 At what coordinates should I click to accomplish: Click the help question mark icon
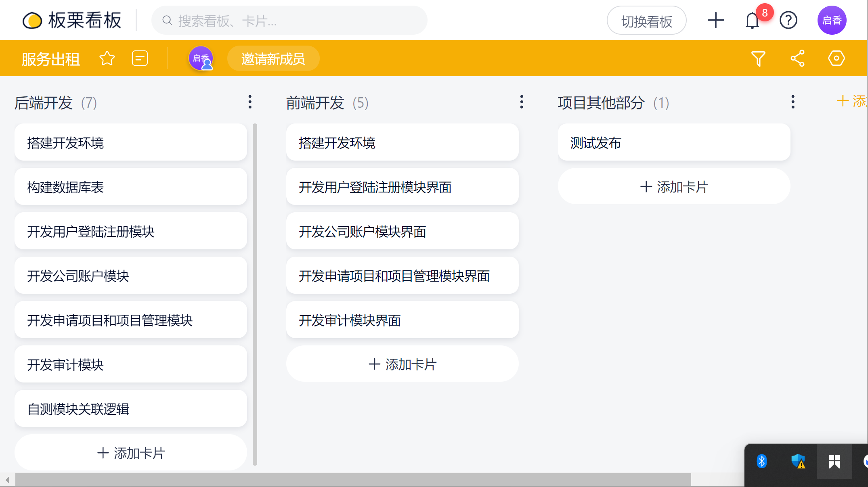788,20
